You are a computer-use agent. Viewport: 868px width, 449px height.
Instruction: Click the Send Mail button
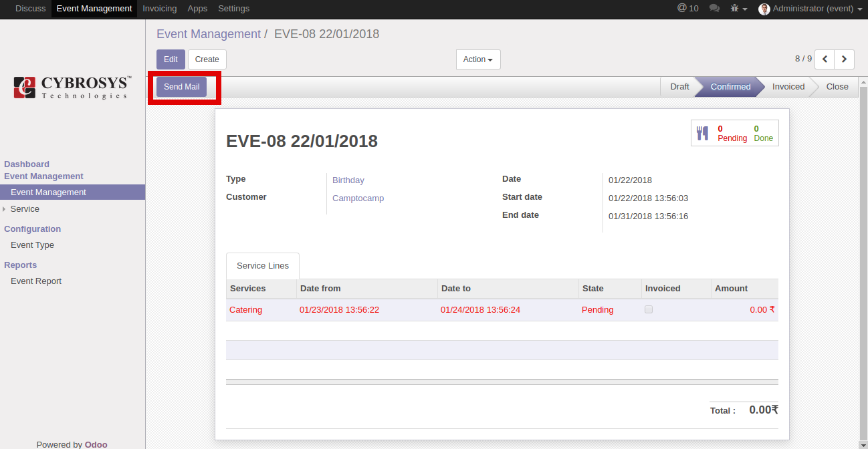click(182, 87)
